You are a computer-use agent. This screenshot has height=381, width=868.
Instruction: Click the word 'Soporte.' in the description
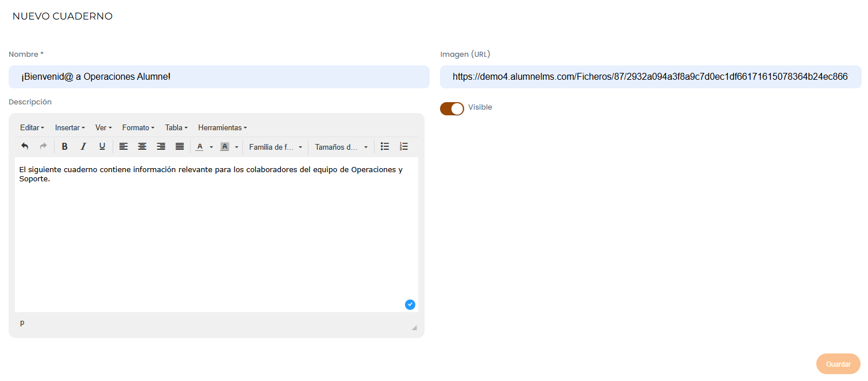(34, 178)
